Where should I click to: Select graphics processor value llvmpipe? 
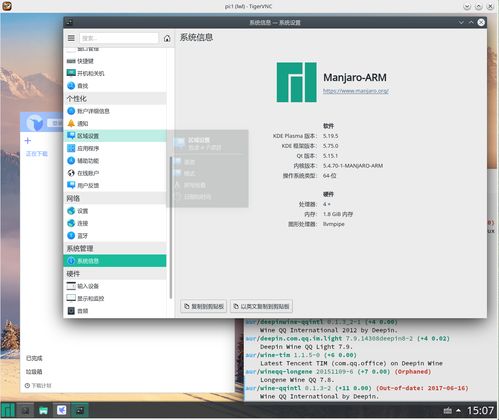click(x=333, y=224)
